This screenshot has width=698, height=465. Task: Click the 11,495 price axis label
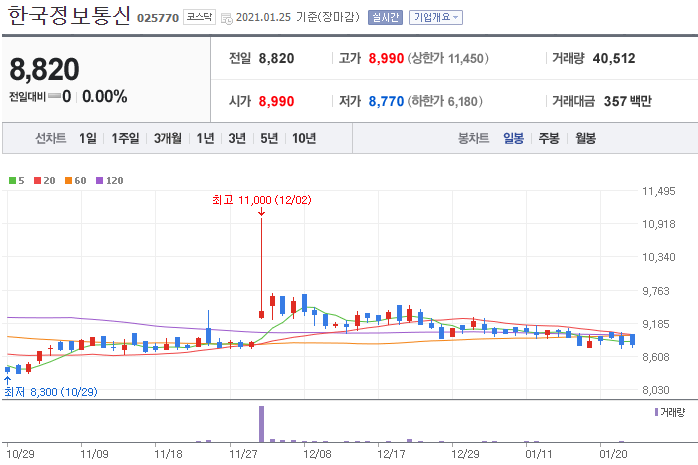(659, 191)
